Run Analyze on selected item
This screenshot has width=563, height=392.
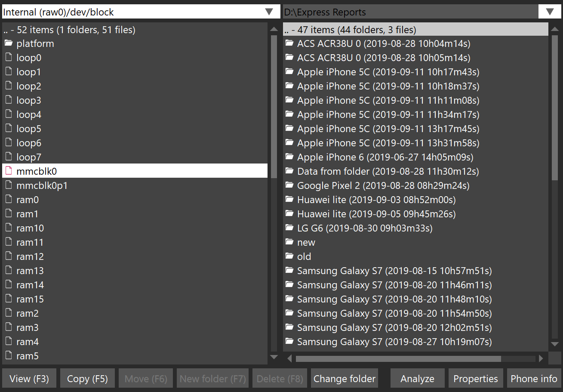click(x=417, y=379)
